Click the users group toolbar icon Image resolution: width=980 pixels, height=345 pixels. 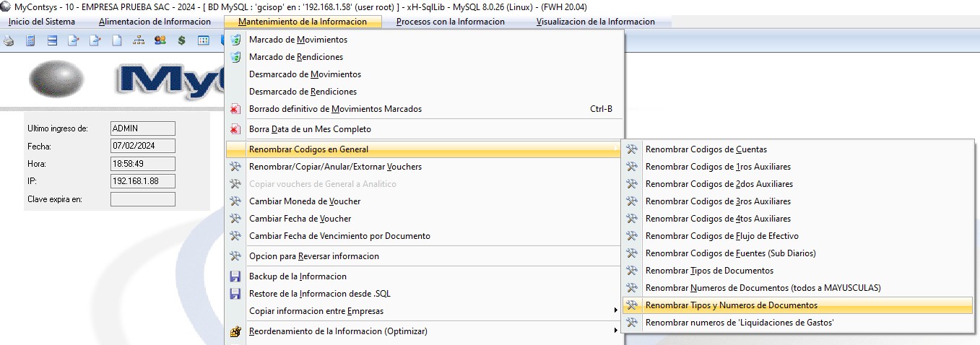point(160,40)
